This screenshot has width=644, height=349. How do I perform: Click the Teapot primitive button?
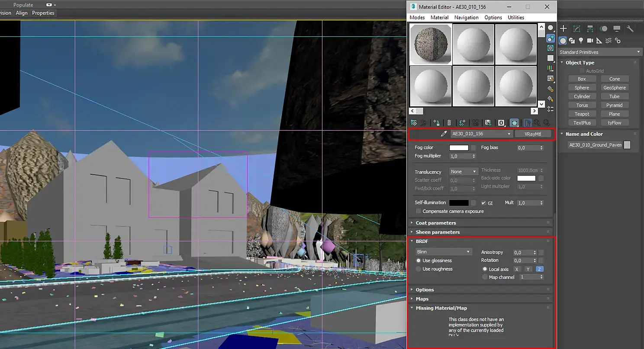pos(582,114)
